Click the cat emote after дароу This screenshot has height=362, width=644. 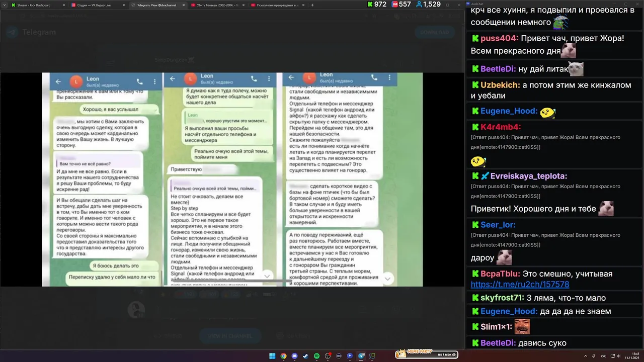pyautogui.click(x=504, y=257)
